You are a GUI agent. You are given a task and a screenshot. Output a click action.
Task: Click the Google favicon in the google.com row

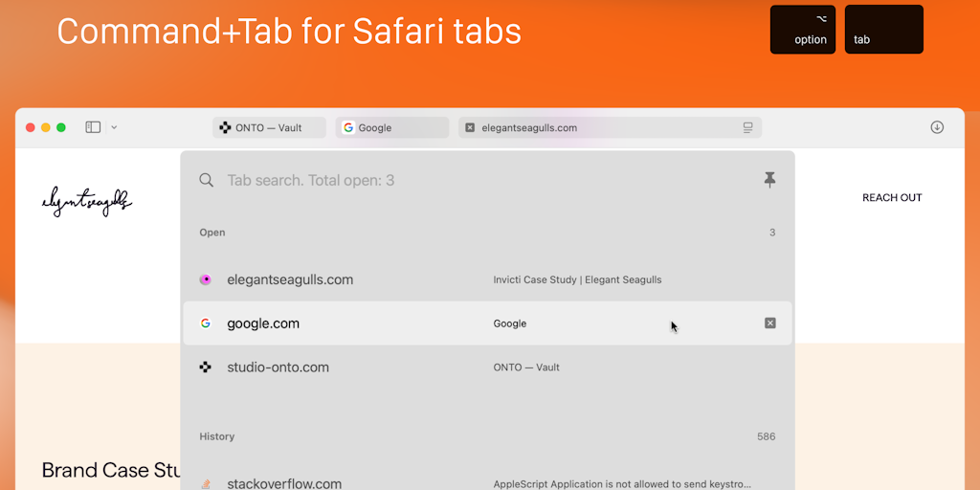click(x=205, y=323)
